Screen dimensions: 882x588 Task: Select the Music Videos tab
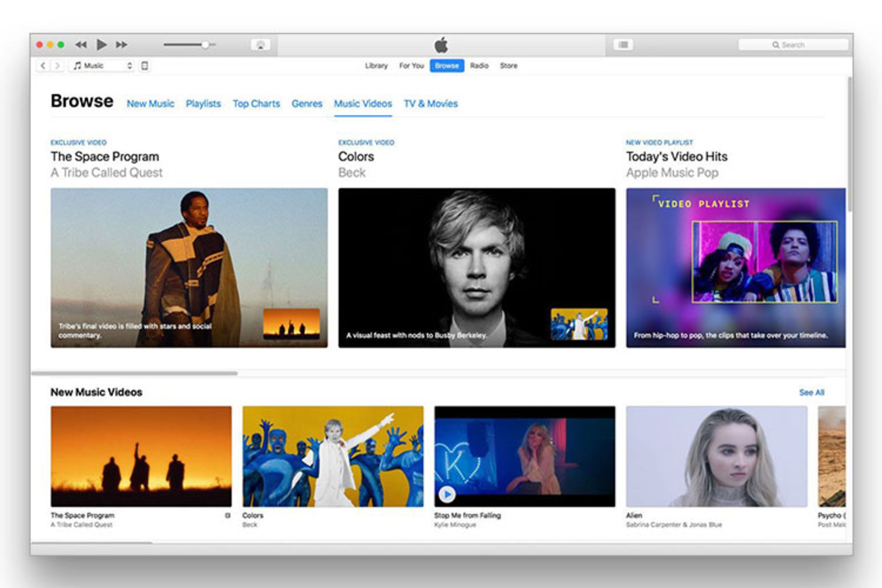point(363,104)
